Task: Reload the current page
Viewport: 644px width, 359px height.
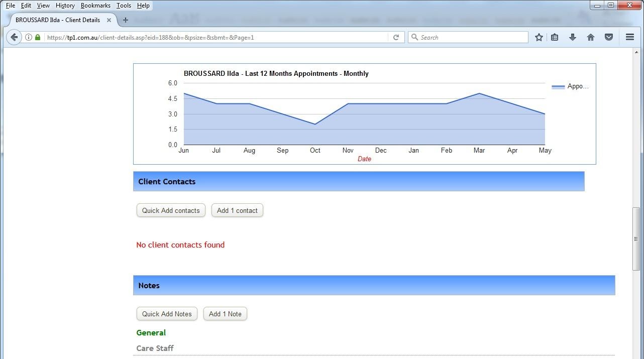Action: coord(396,37)
